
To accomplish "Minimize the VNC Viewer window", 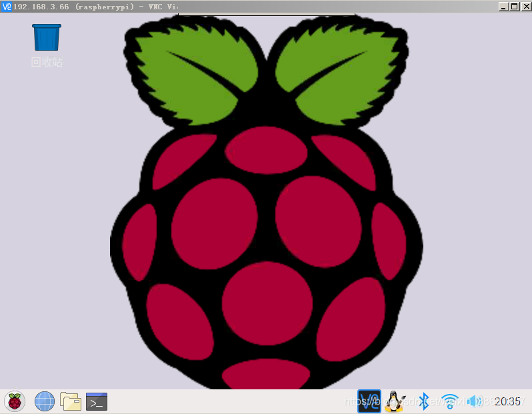I will [x=503, y=7].
